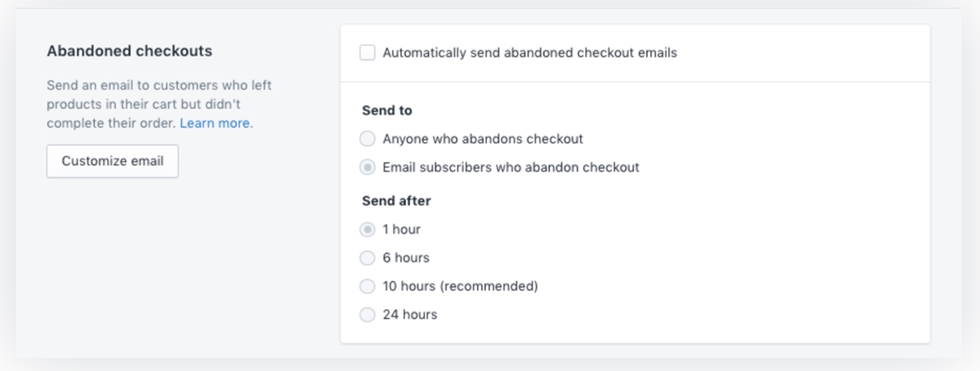Viewport: 980px width, 371px height.
Task: Choose the "10 hours (recommended)" radio circle
Action: (367, 287)
